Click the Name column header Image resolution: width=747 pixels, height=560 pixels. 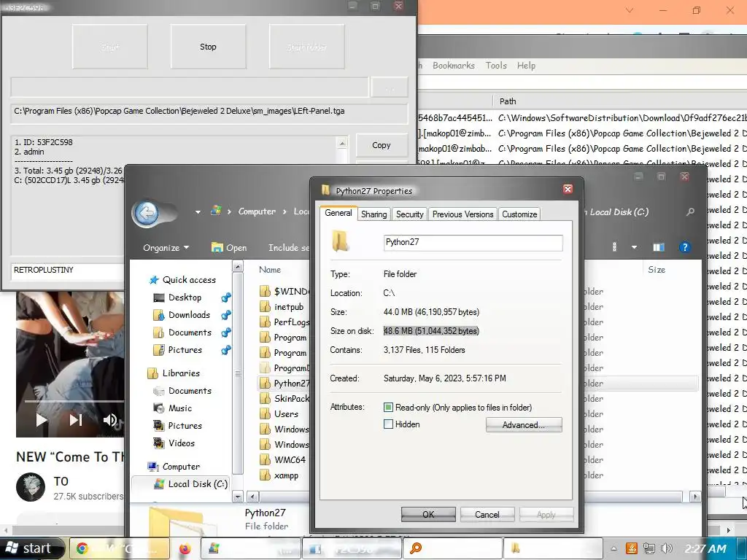click(x=270, y=270)
